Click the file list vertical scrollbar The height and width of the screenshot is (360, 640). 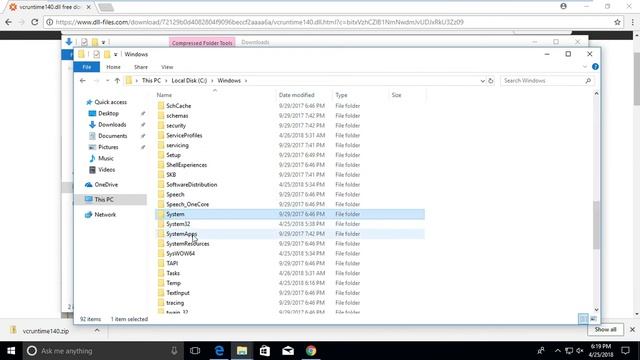pyautogui.click(x=596, y=224)
